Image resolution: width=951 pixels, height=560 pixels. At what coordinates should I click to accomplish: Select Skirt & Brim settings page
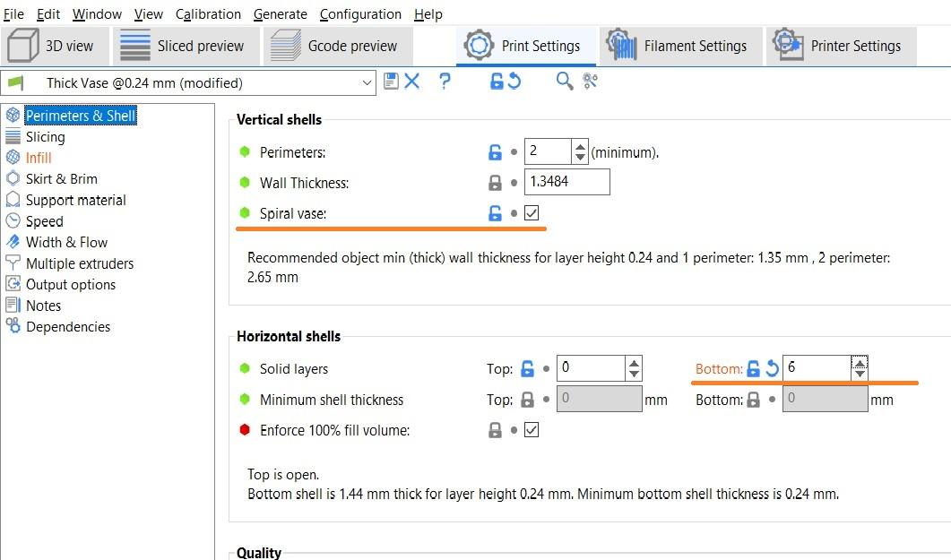click(61, 179)
